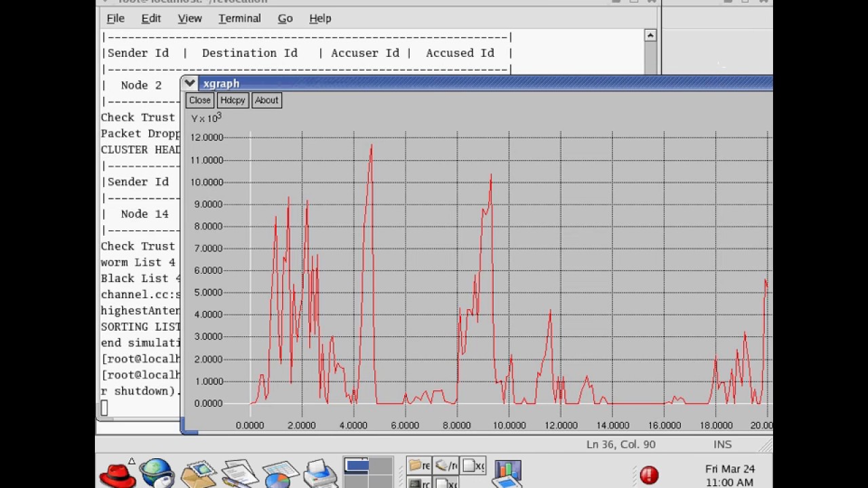Image resolution: width=868 pixels, height=488 pixels.
Task: Switch to the first workspace in pager
Action: (356, 466)
